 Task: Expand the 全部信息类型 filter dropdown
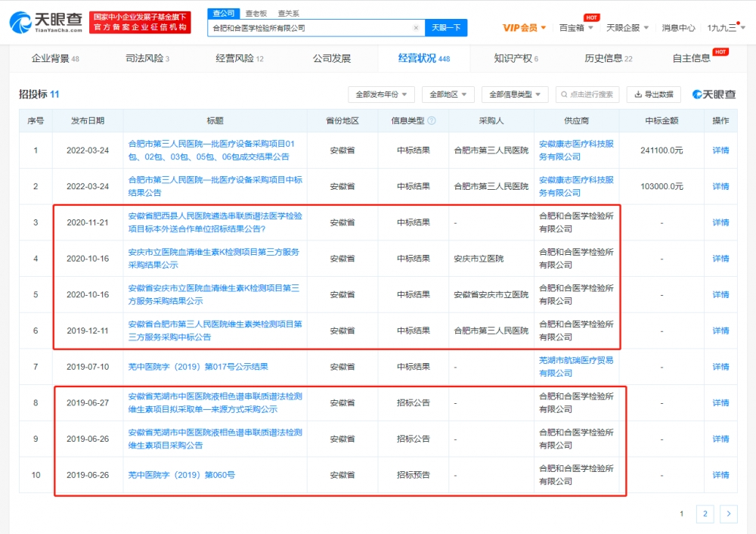click(514, 95)
